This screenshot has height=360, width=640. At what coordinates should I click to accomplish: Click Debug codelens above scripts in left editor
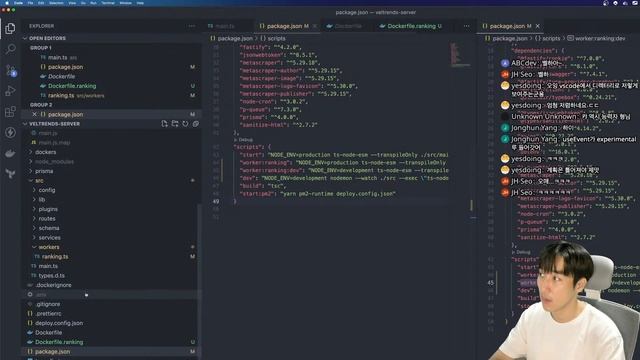[245, 140]
